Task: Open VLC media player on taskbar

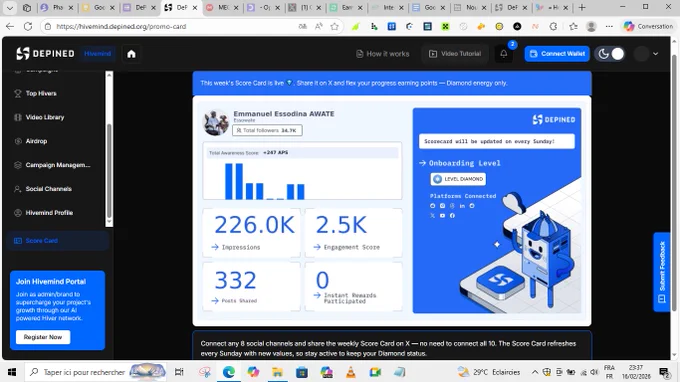Action: click(350, 372)
